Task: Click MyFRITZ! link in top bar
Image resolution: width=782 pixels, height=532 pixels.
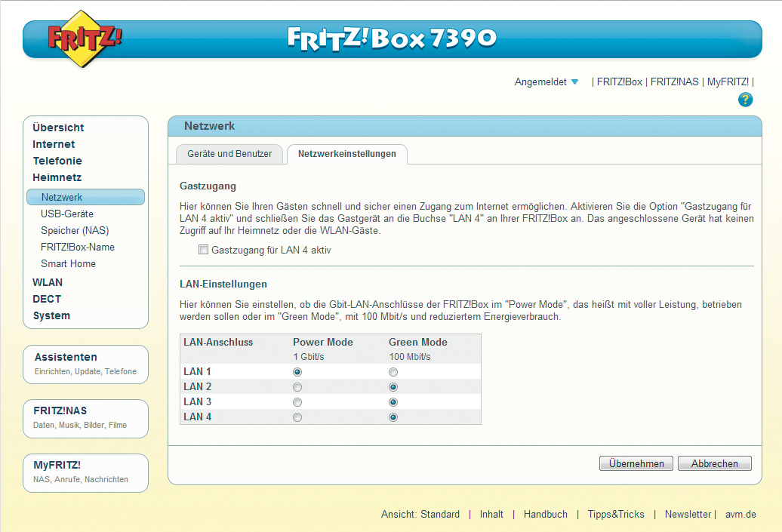Action: 728,81
